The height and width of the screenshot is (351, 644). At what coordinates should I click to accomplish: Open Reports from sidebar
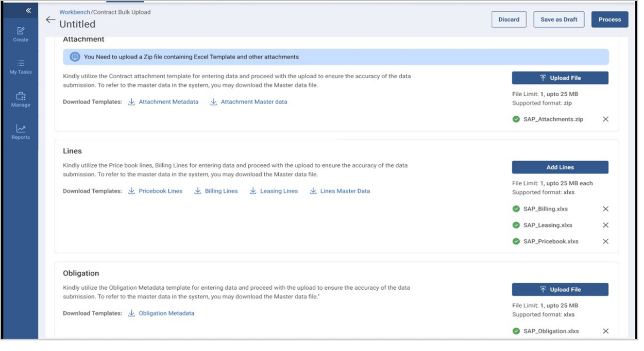click(21, 132)
